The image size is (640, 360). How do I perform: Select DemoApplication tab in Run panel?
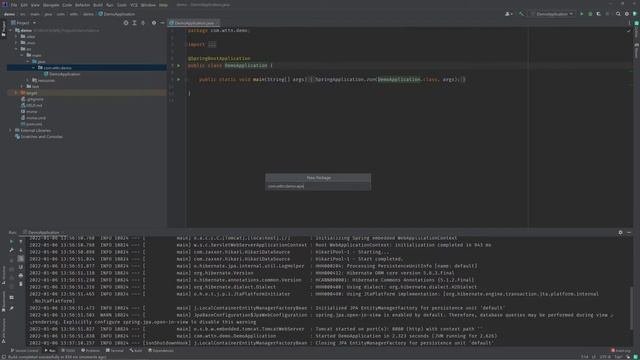tap(43, 232)
